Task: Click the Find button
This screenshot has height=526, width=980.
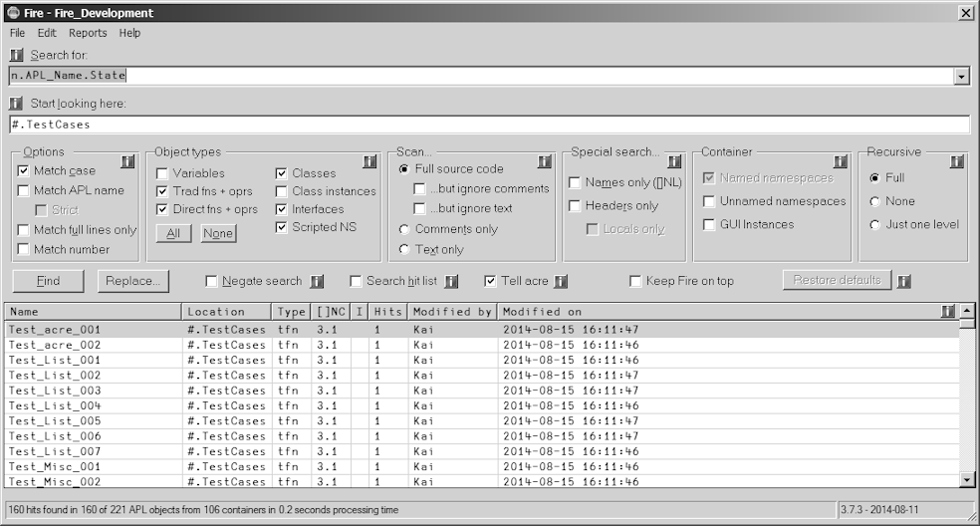Action: (48, 281)
